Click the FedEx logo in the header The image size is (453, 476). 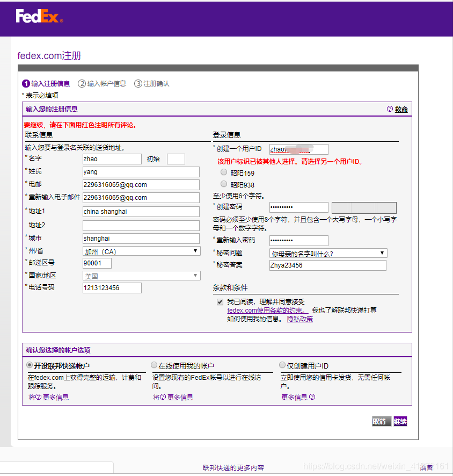pyautogui.click(x=39, y=16)
